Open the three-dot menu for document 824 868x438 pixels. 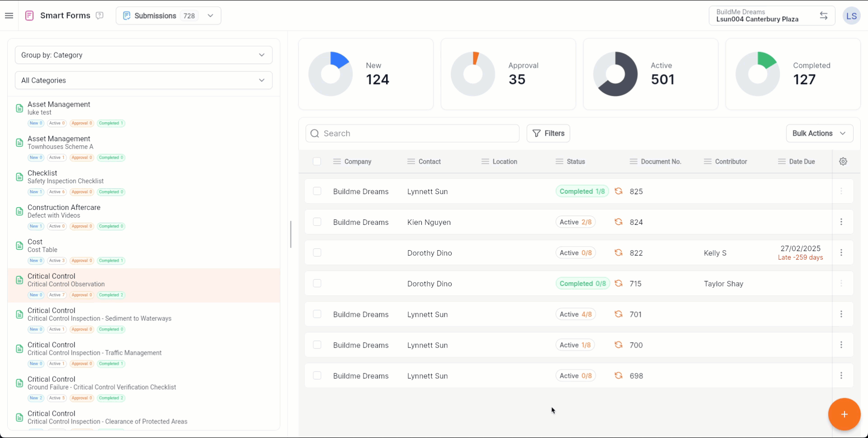click(841, 222)
